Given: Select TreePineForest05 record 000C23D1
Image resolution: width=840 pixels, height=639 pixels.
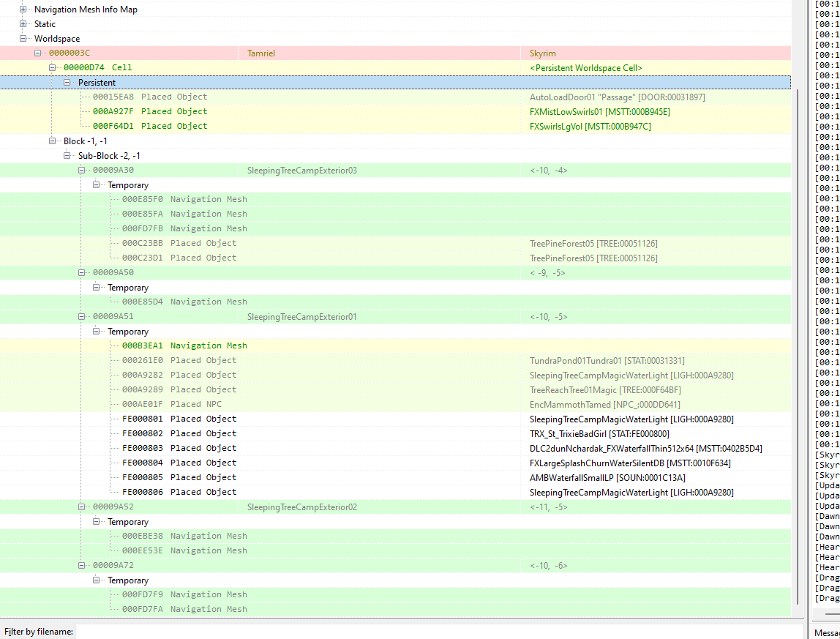Looking at the screenshot, I should (395, 258).
